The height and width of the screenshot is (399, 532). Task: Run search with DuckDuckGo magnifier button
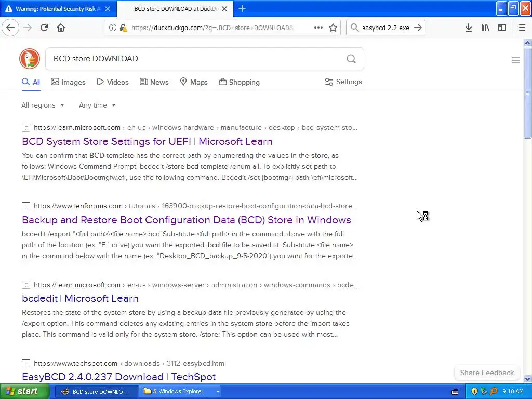coord(351,59)
